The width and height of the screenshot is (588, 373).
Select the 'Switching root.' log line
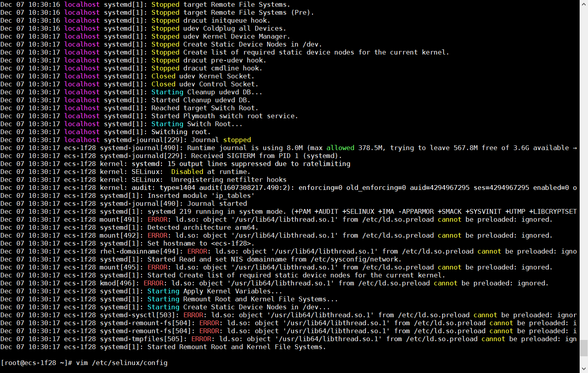[x=105, y=132]
